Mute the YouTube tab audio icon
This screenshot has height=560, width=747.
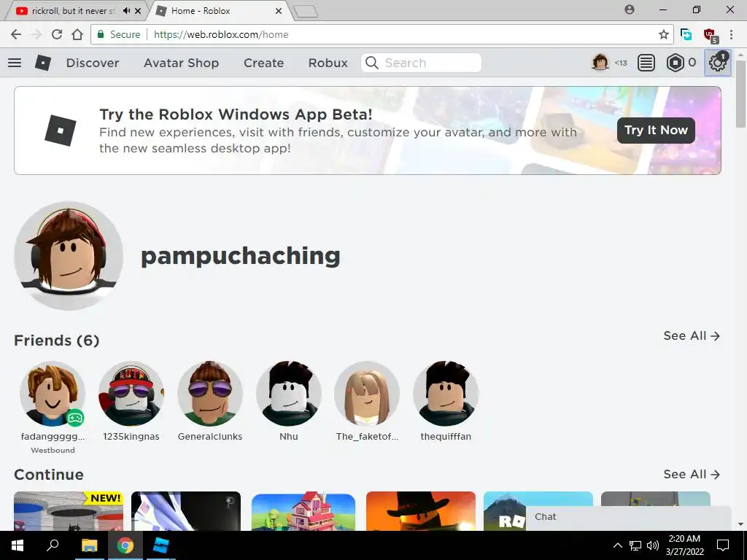coord(126,10)
